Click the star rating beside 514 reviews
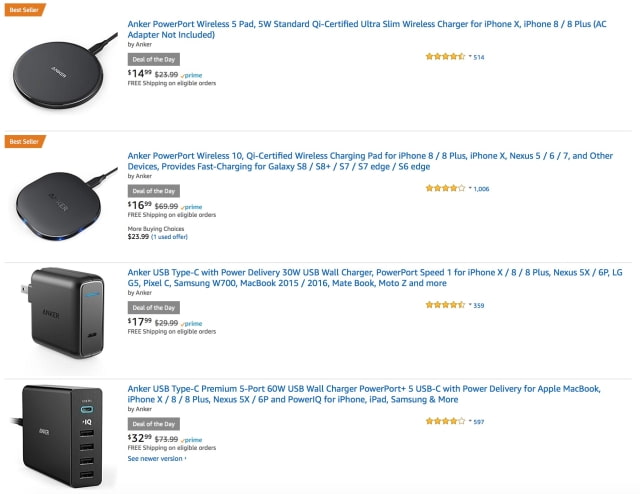This screenshot has height=494, width=640. click(445, 57)
